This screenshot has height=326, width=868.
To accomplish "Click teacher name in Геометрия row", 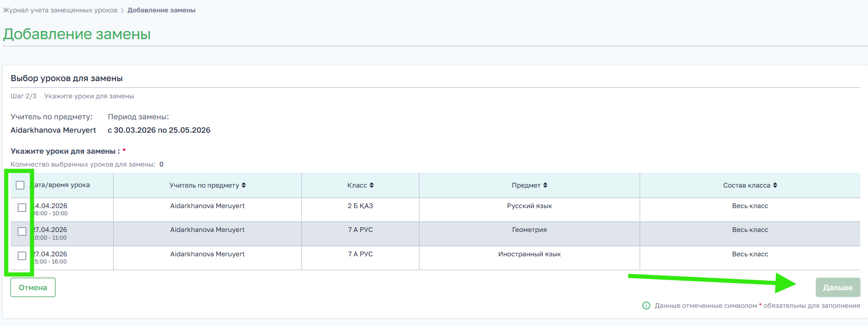I will coord(207,230).
